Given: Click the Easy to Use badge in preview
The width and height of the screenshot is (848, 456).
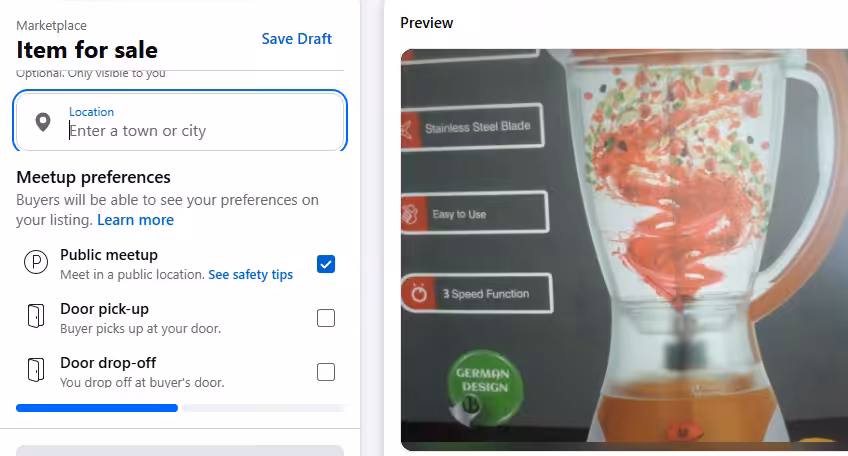Looking at the screenshot, I should tap(474, 214).
